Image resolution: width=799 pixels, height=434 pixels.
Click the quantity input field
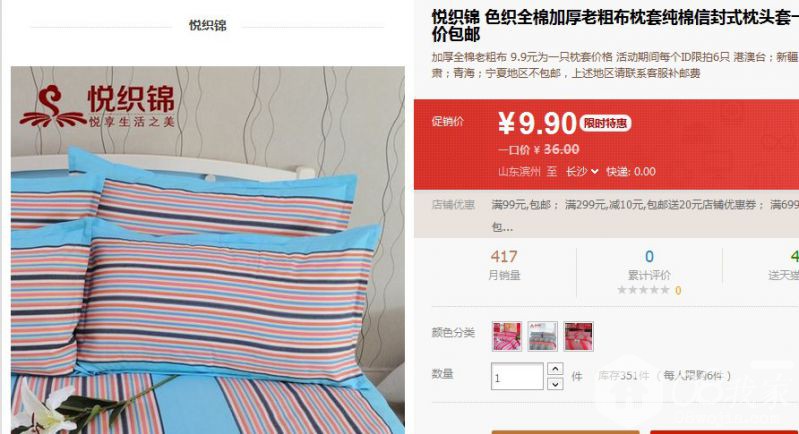517,376
